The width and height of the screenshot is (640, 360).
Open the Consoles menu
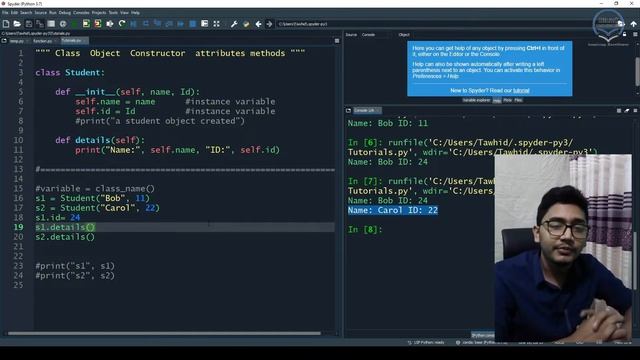pos(81,13)
